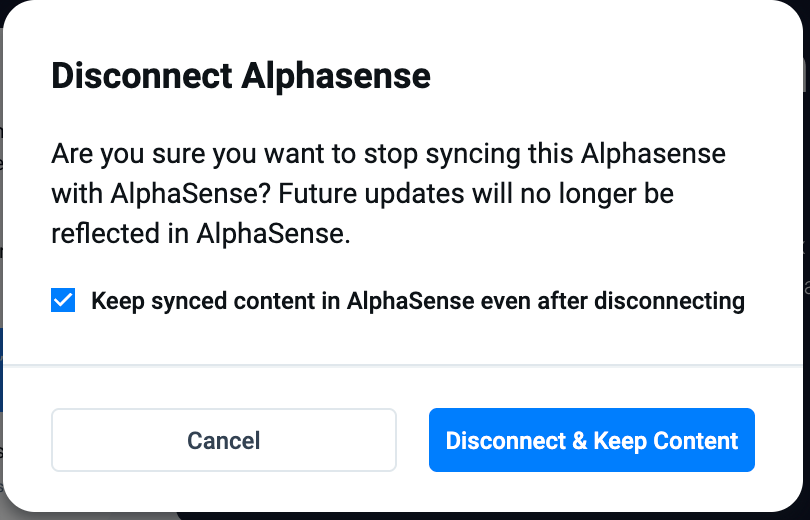Click the Disconnect Alphasense dialog title
Viewport: 810px width, 520px height.
[241, 76]
